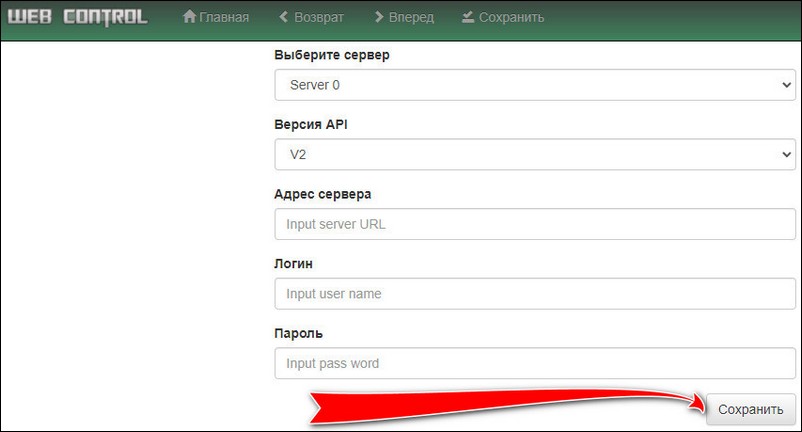802x432 pixels.
Task: Click the Сохранить button below the form
Action: click(751, 409)
